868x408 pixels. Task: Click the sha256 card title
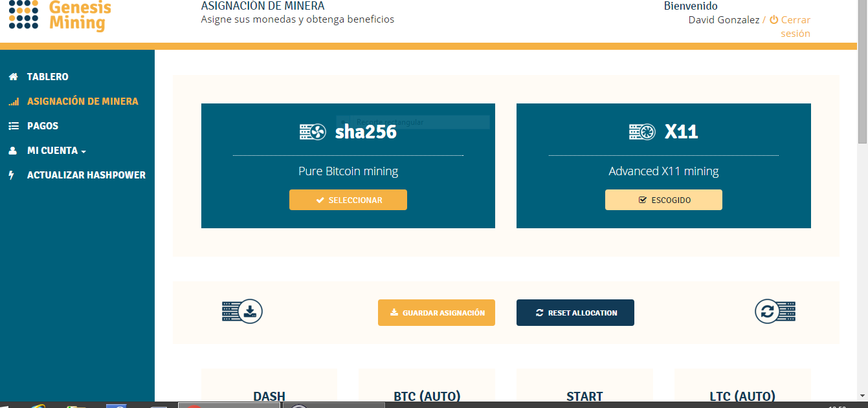pyautogui.click(x=366, y=132)
